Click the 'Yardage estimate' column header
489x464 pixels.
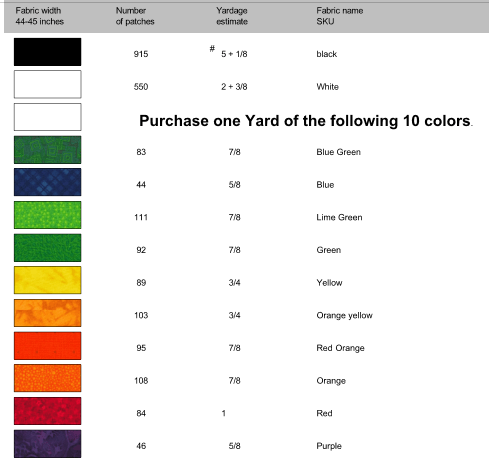click(232, 16)
